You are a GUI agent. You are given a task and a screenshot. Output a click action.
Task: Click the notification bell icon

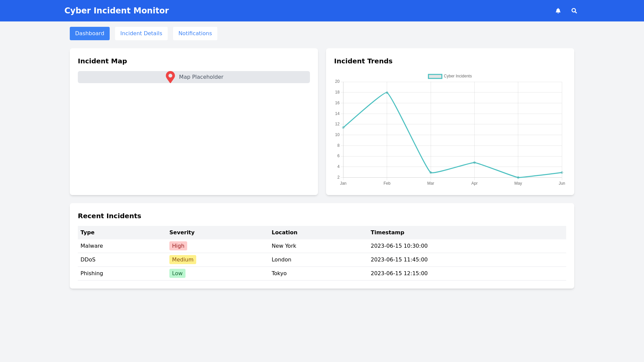click(558, 11)
